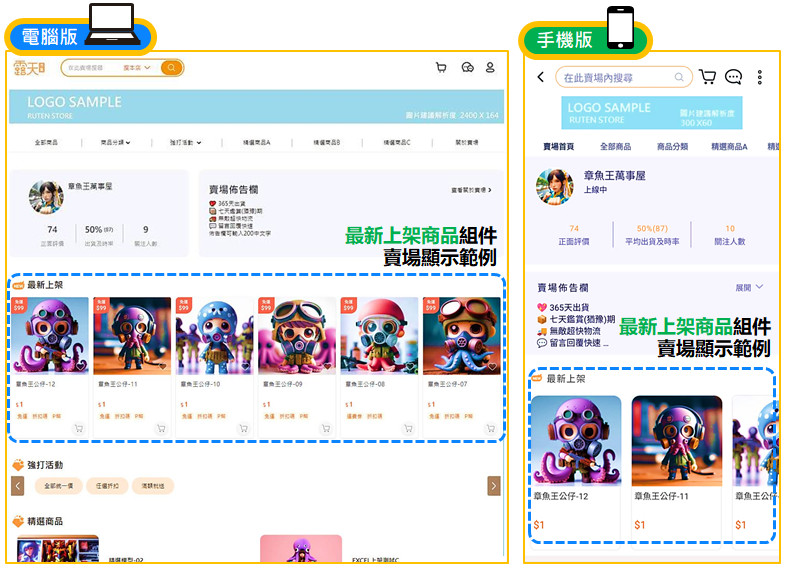Open the 賣本店 search scope dropdown
The width and height of the screenshot is (785, 568).
coord(137,68)
